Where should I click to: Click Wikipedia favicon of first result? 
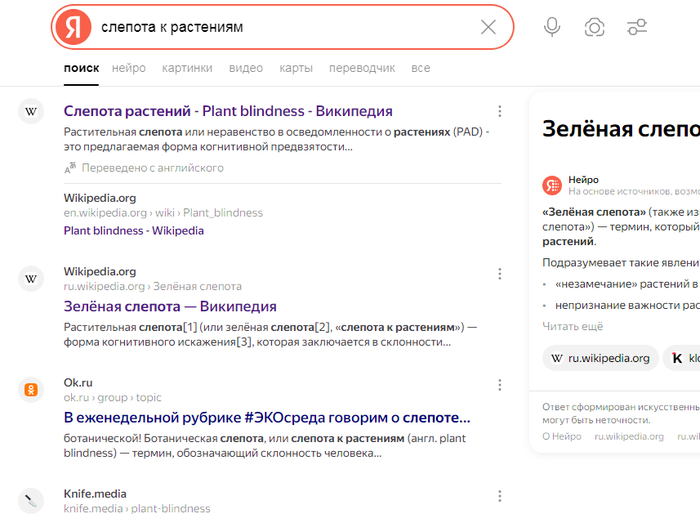pos(31,112)
